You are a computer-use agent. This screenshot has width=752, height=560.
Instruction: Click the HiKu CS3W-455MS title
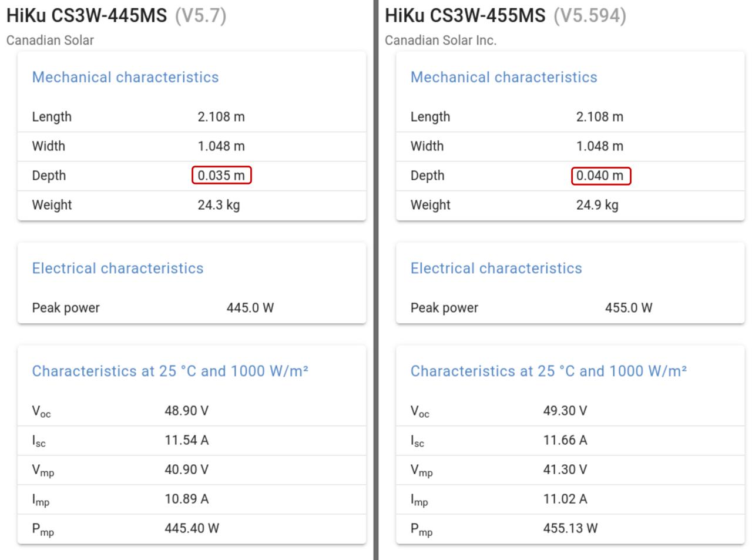pyautogui.click(x=465, y=16)
